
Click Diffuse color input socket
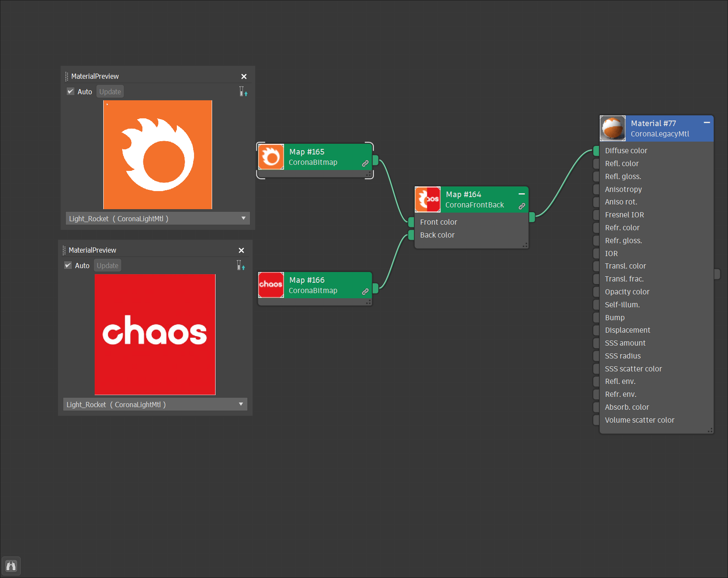click(596, 151)
